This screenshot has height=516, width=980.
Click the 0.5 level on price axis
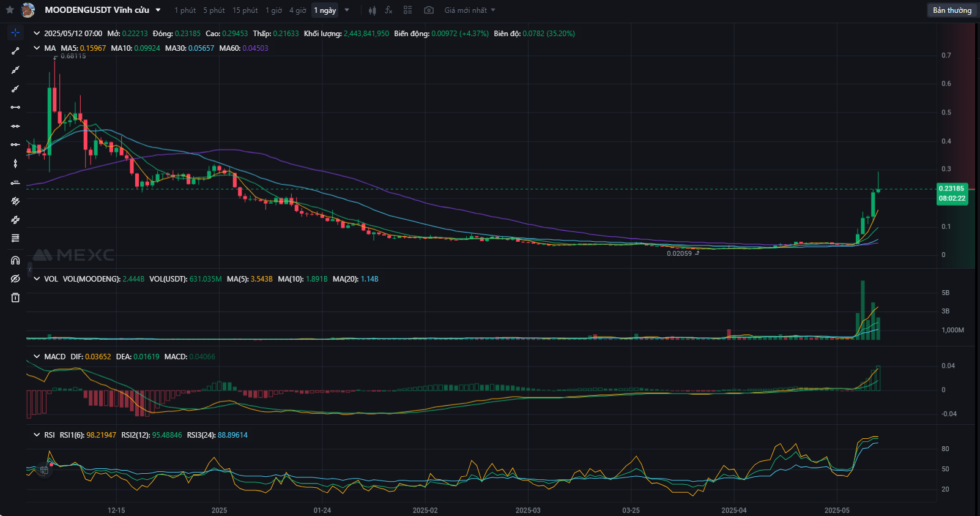click(946, 112)
